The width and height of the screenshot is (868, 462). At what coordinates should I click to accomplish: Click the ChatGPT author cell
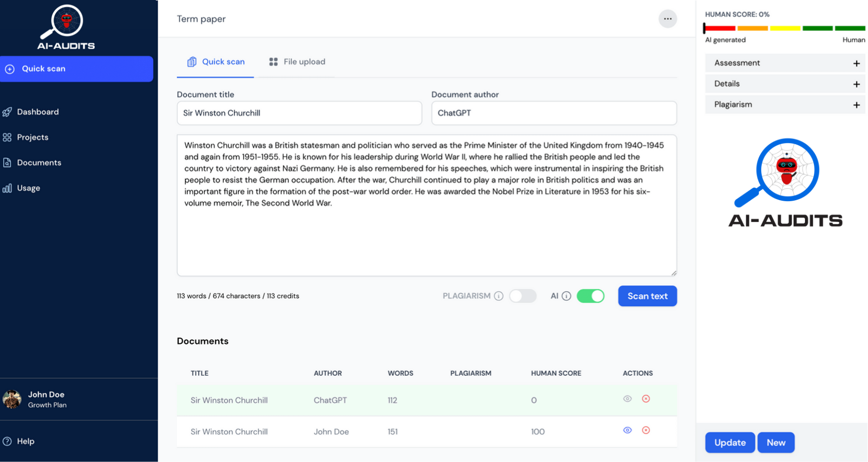330,400
